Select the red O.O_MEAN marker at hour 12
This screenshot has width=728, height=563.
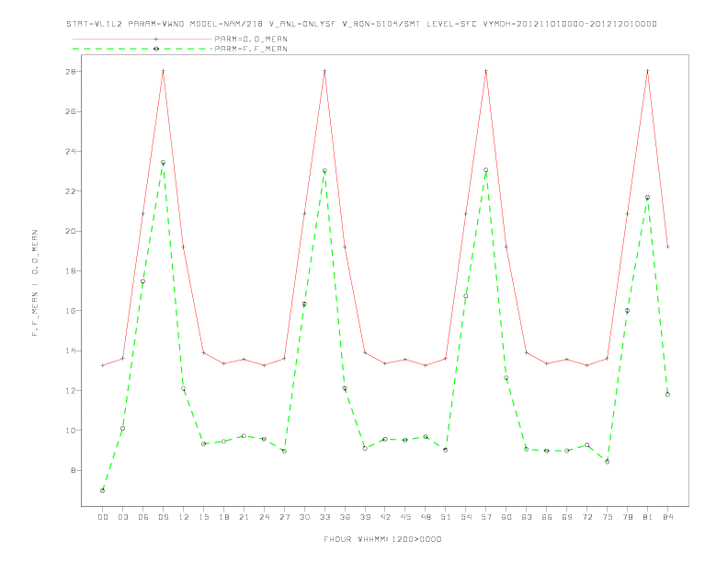[184, 247]
